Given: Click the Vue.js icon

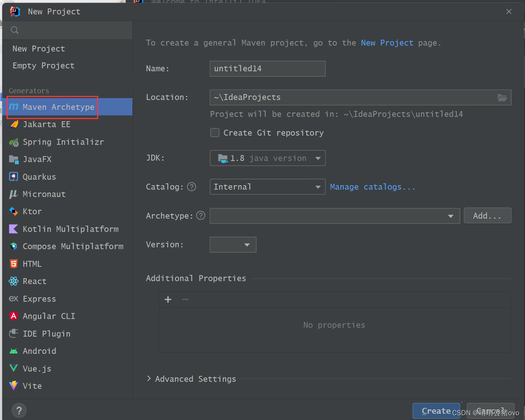Looking at the screenshot, I should [x=14, y=368].
